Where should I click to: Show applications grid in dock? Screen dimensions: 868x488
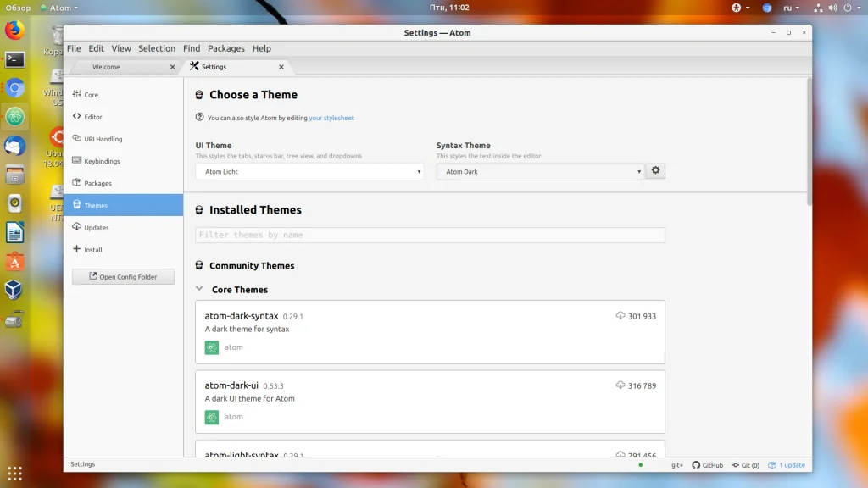pos(15,474)
